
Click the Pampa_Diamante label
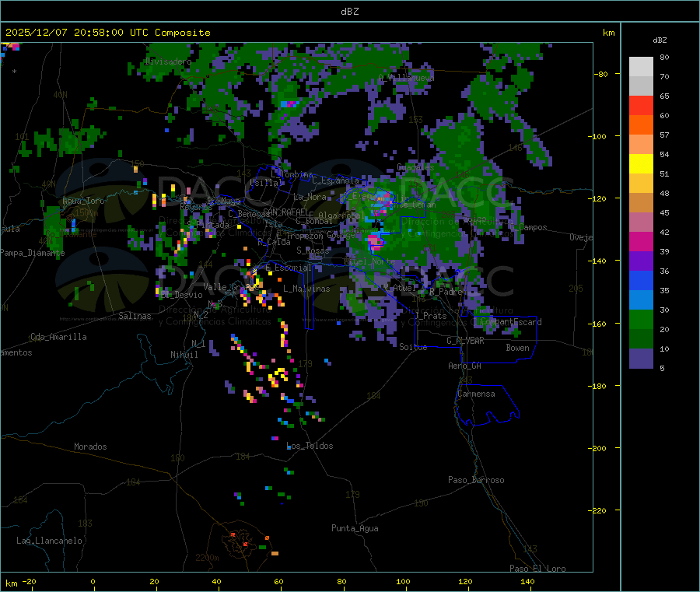point(33,253)
